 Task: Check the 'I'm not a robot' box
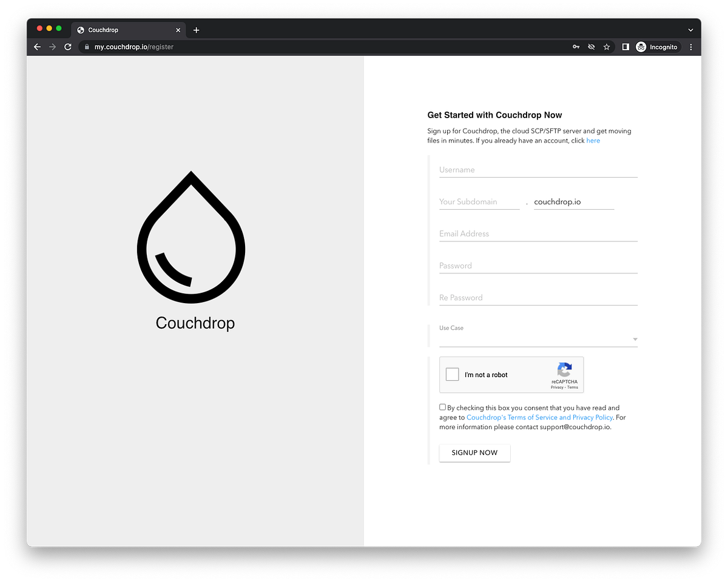(x=452, y=374)
